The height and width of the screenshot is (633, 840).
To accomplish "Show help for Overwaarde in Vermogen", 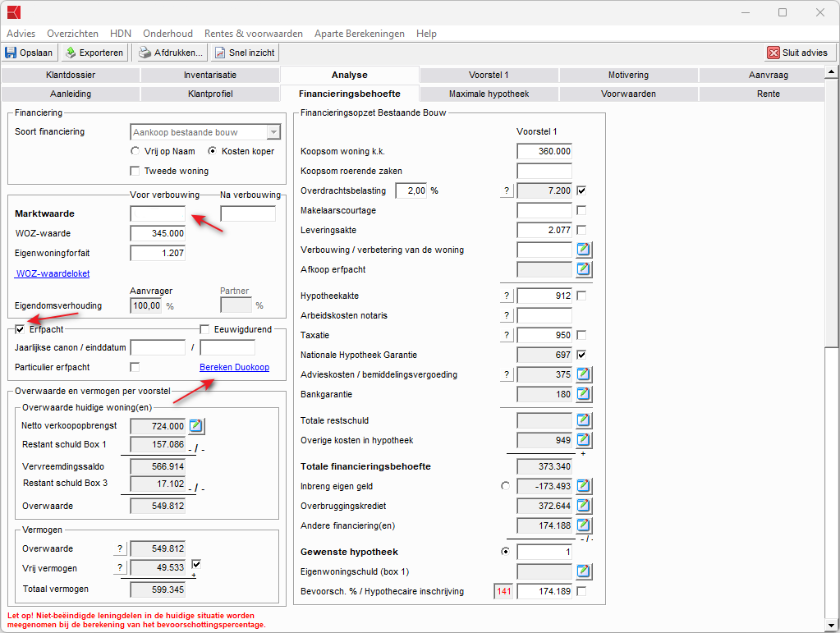I will coord(120,548).
